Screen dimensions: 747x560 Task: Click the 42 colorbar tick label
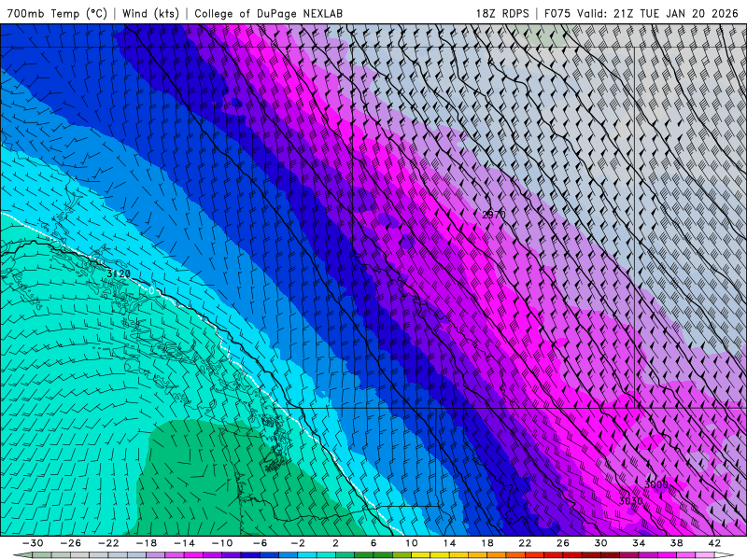(x=714, y=543)
